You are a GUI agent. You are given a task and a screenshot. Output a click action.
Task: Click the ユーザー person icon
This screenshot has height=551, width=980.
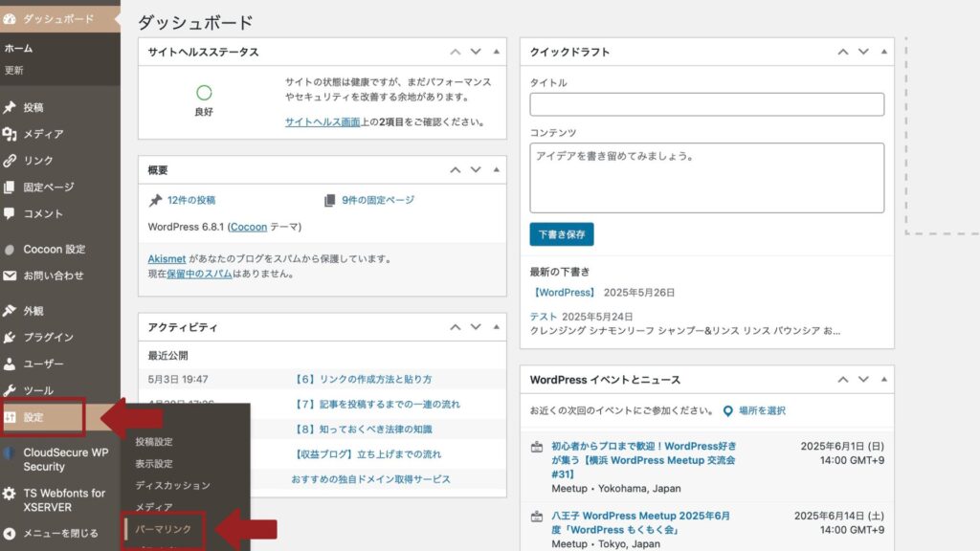(10, 364)
